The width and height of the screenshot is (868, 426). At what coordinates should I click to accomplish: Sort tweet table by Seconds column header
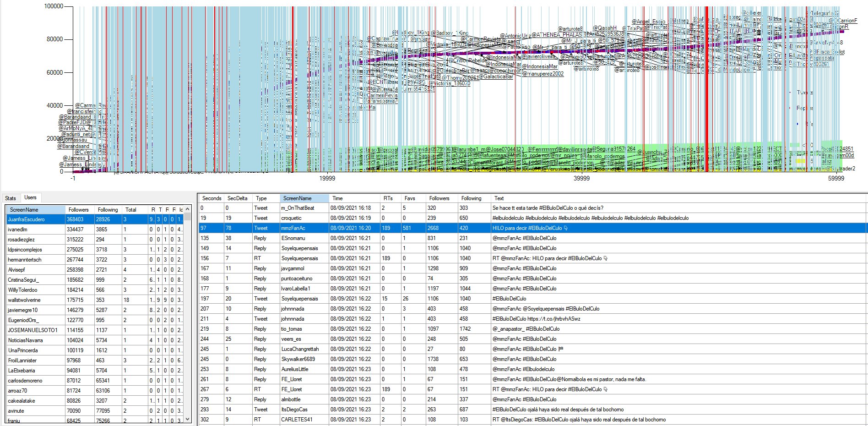(x=212, y=198)
